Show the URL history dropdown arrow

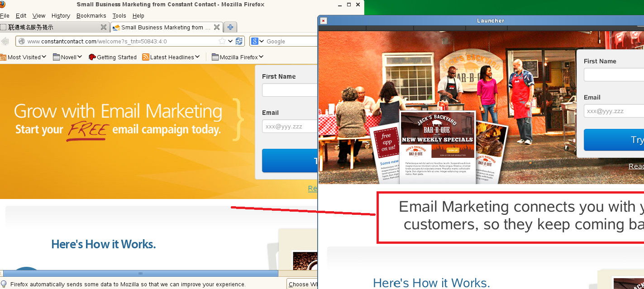(x=230, y=41)
